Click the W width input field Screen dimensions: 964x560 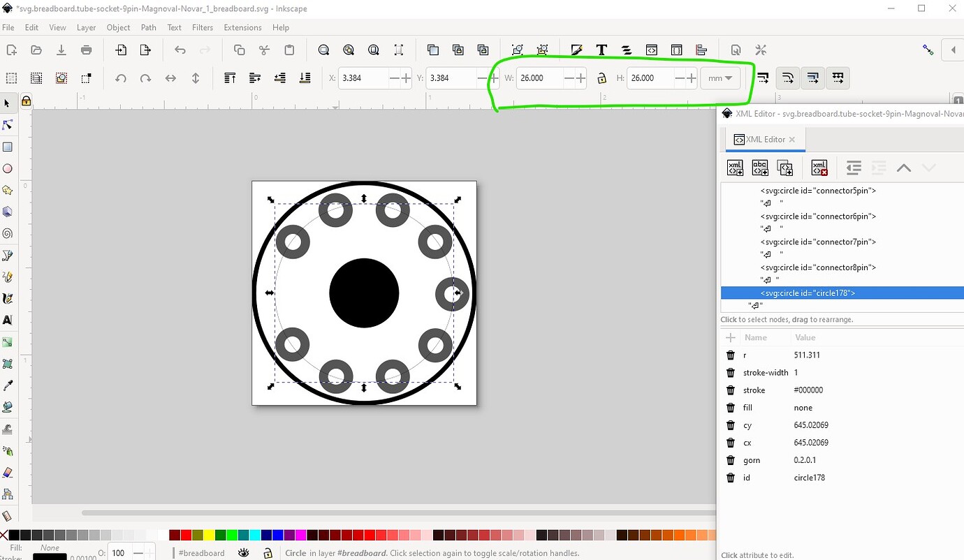[539, 78]
